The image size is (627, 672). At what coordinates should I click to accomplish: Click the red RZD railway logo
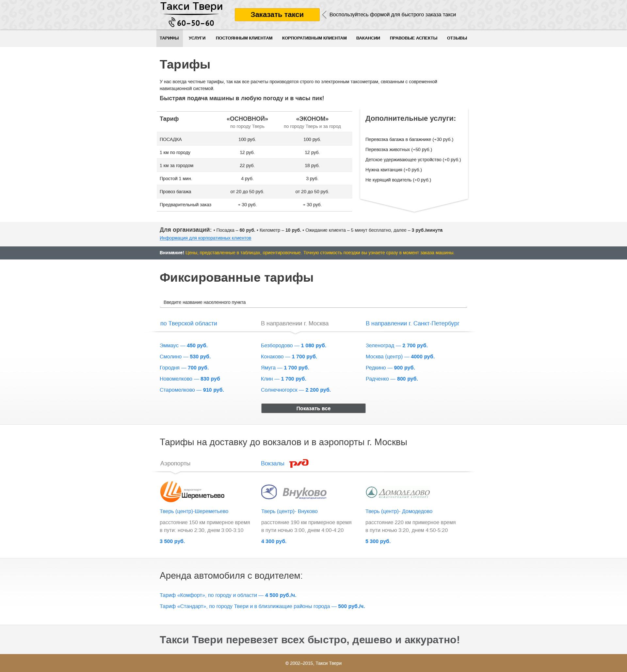[298, 463]
